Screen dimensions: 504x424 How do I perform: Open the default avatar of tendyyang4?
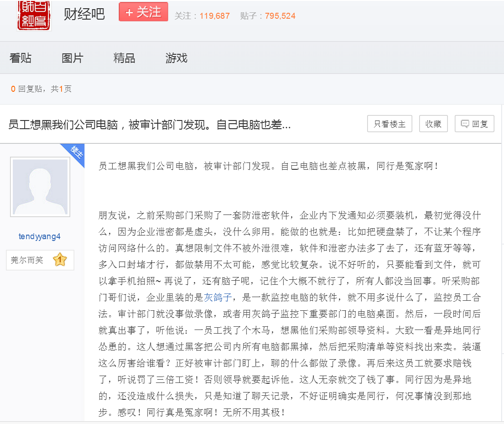(x=40, y=187)
